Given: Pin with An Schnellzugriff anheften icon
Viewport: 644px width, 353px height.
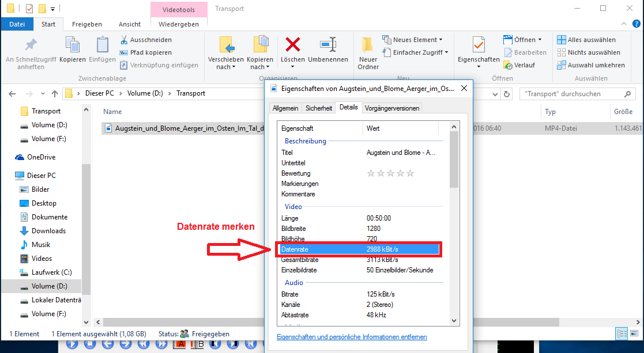Looking at the screenshot, I should [x=31, y=45].
